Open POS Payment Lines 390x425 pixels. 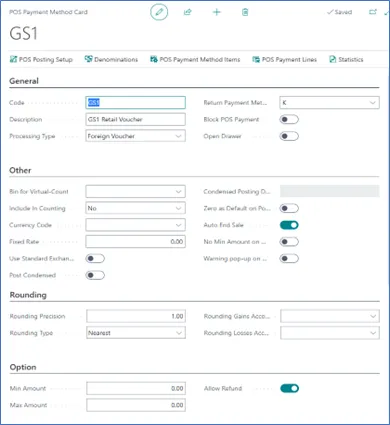pyautogui.click(x=285, y=60)
